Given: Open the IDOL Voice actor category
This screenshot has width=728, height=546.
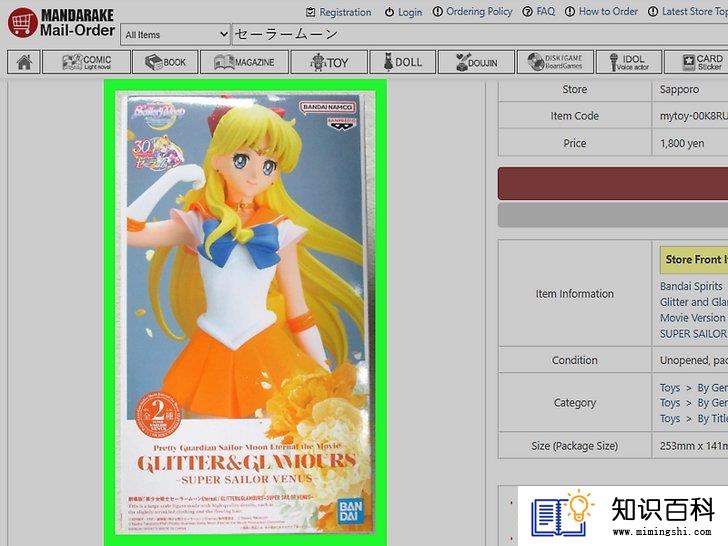Looking at the screenshot, I should coord(629,62).
